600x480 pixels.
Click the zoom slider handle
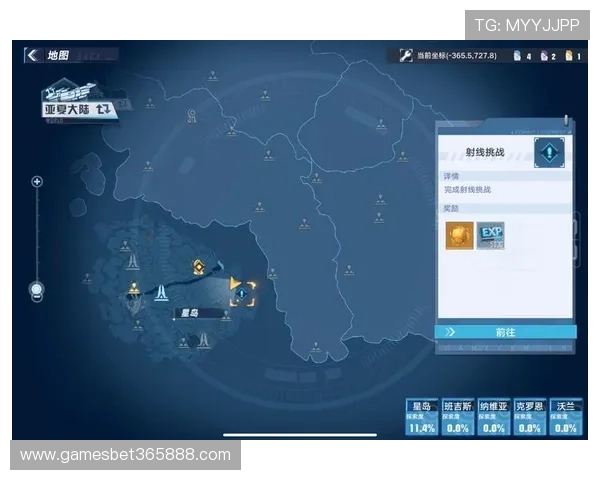[x=37, y=291]
